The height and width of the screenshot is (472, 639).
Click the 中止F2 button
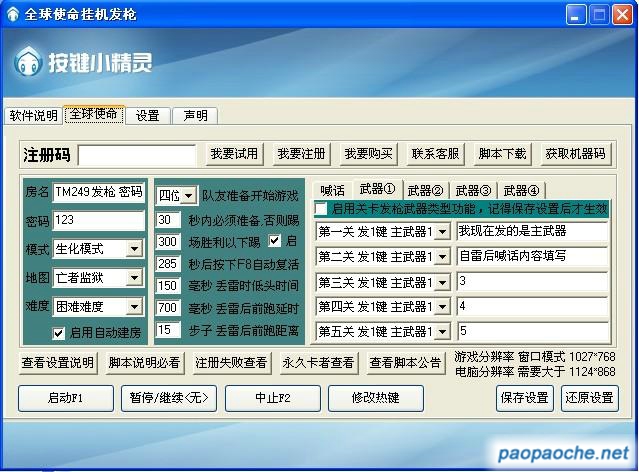tap(273, 398)
